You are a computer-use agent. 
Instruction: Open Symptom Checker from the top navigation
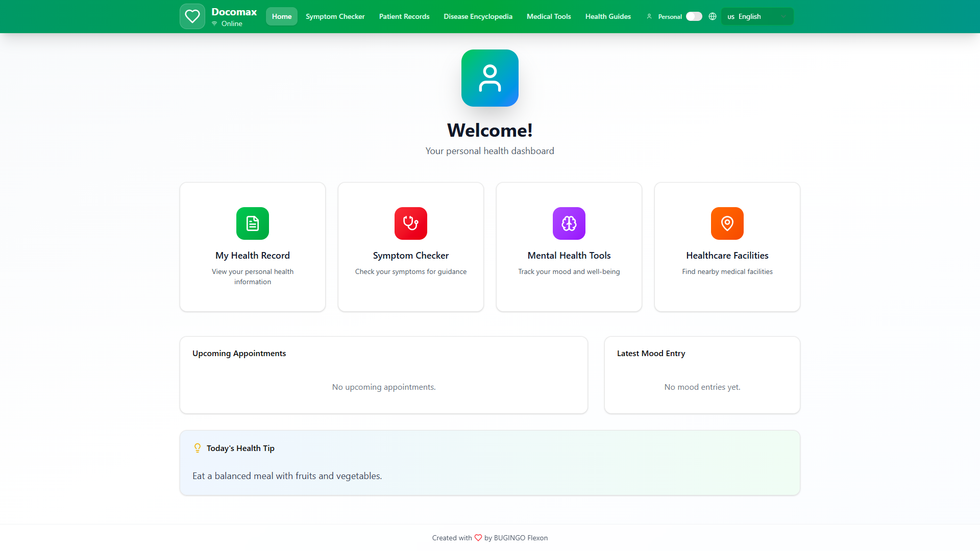click(335, 16)
